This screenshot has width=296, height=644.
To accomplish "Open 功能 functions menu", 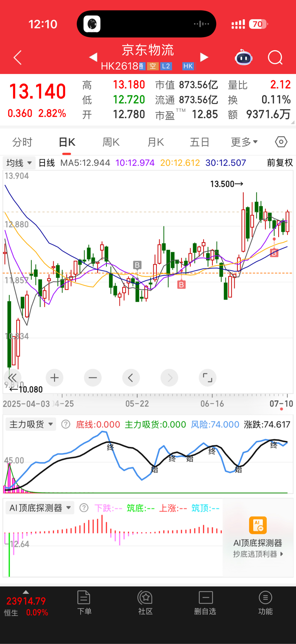I will [x=265, y=603].
